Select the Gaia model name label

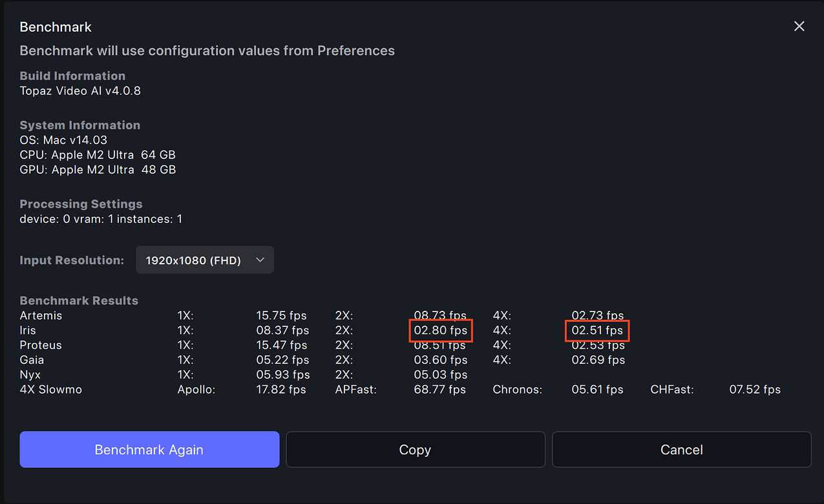coord(34,360)
